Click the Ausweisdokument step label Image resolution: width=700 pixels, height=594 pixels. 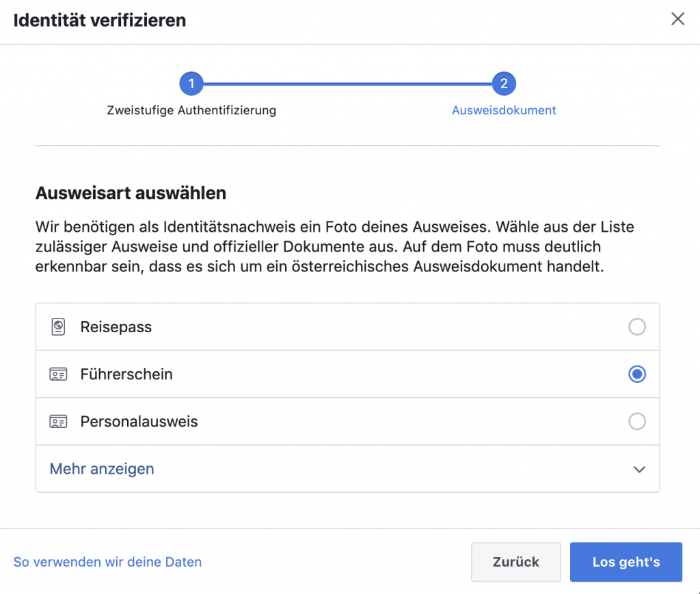pyautogui.click(x=504, y=110)
